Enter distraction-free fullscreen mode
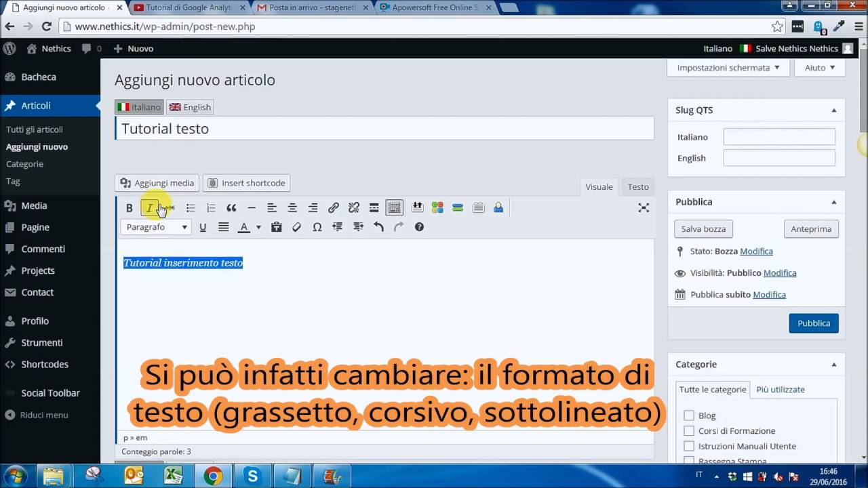This screenshot has width=868, height=488. coord(644,208)
